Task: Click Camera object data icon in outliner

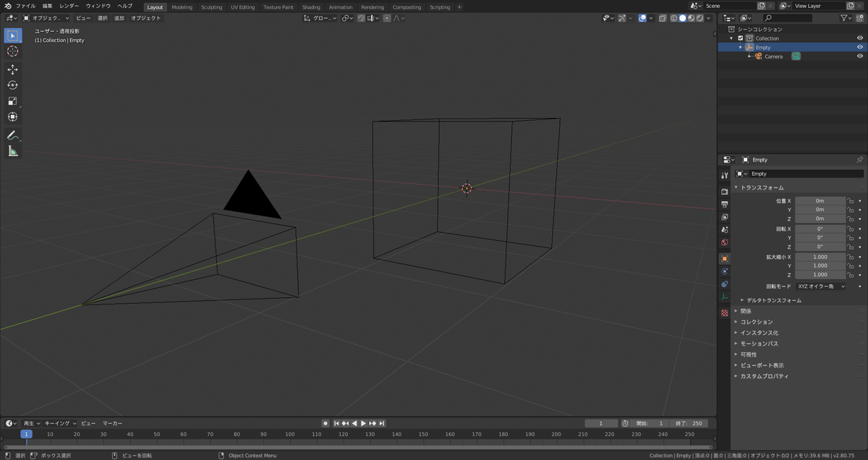Action: pyautogui.click(x=796, y=56)
